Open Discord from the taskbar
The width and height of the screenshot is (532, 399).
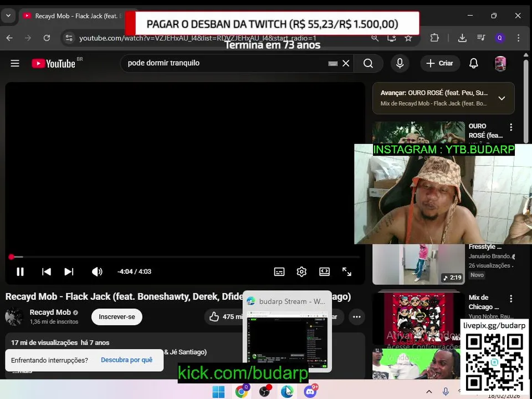(x=310, y=392)
